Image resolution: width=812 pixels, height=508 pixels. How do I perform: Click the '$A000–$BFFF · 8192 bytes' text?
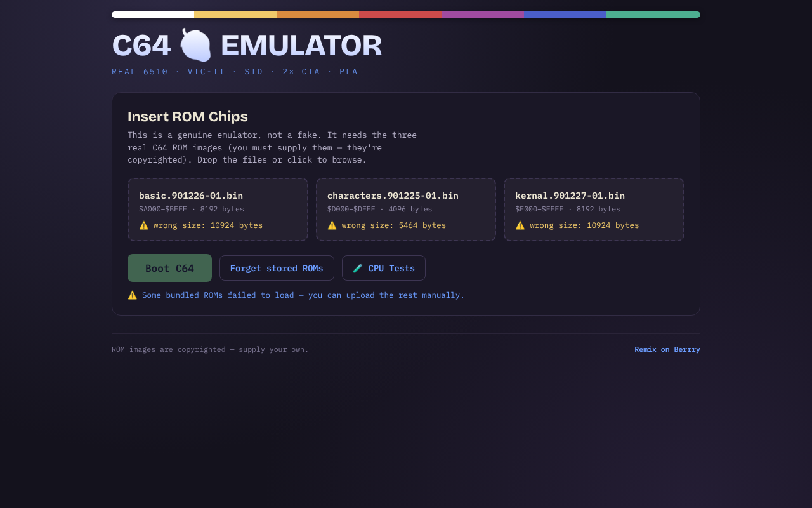coord(192,209)
